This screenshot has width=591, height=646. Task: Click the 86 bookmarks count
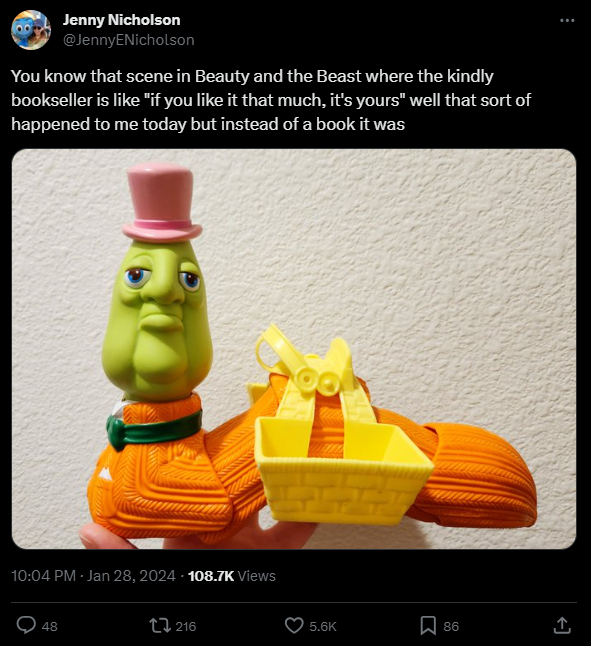pos(451,626)
